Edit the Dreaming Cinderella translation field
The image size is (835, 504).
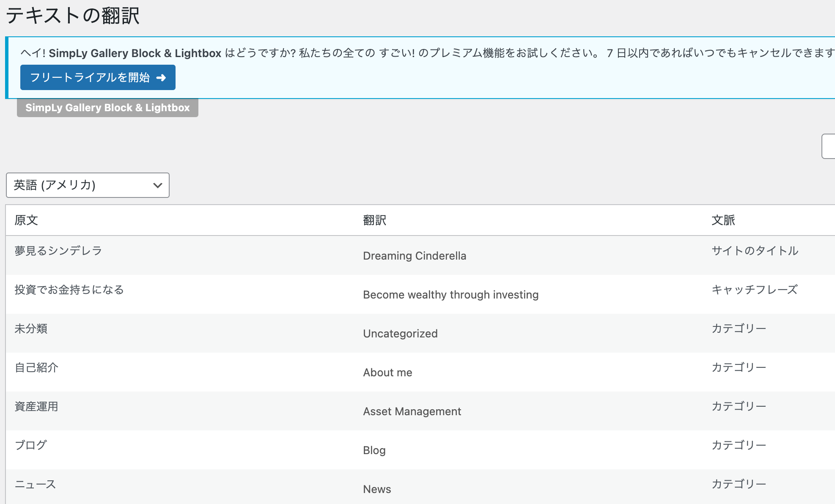pyautogui.click(x=415, y=256)
